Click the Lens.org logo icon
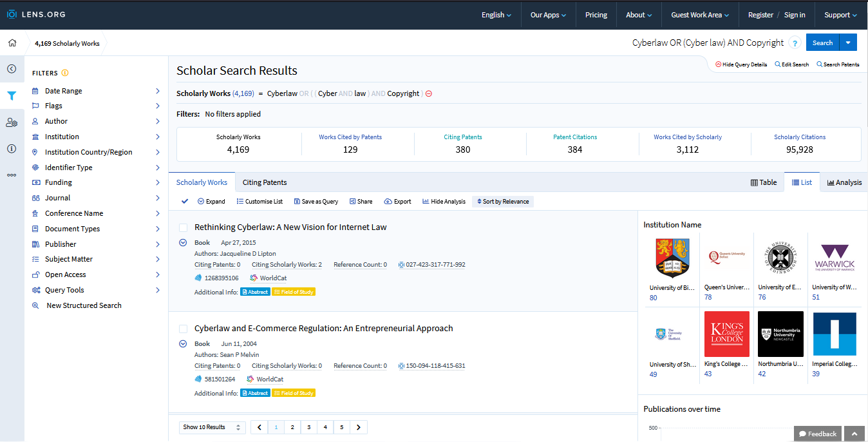The image size is (868, 442). pos(12,14)
